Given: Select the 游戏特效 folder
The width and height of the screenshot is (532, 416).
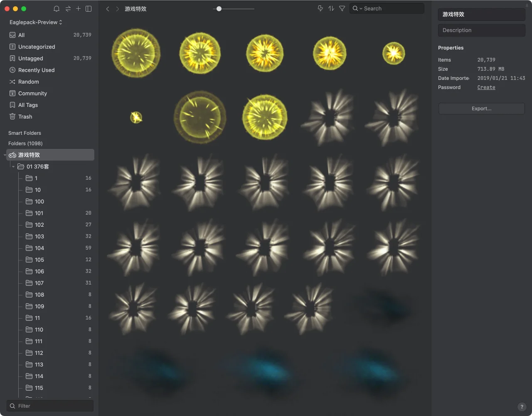Looking at the screenshot, I should tap(50, 155).
